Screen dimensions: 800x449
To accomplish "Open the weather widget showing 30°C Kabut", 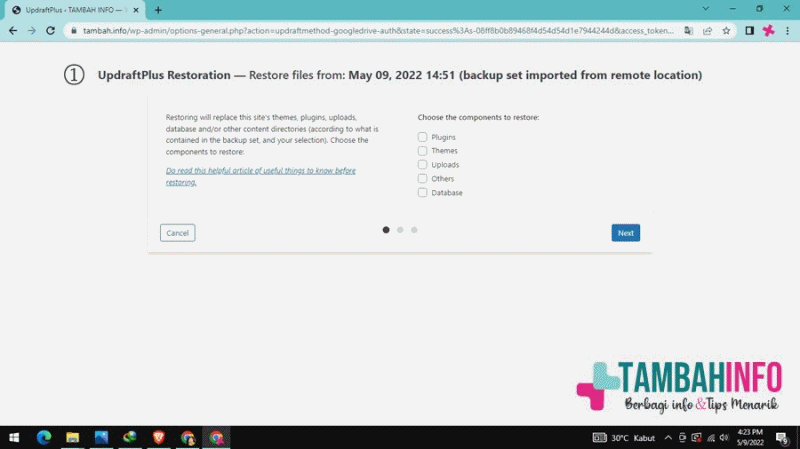I will (x=623, y=438).
